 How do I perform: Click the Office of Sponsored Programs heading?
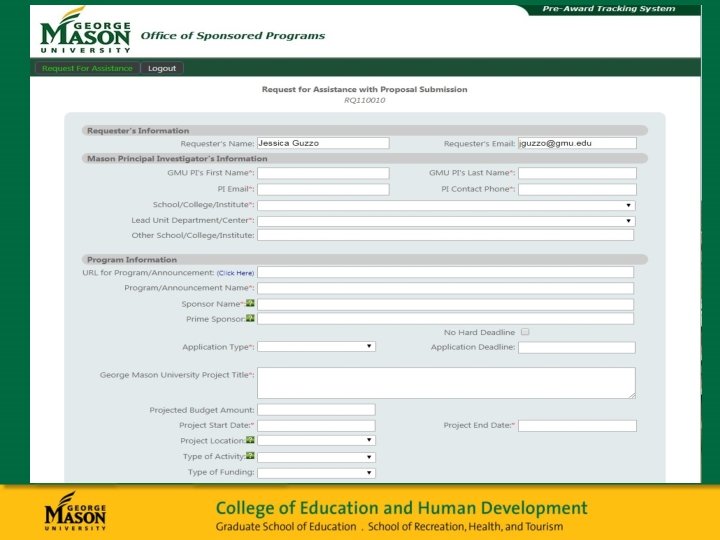[233, 36]
